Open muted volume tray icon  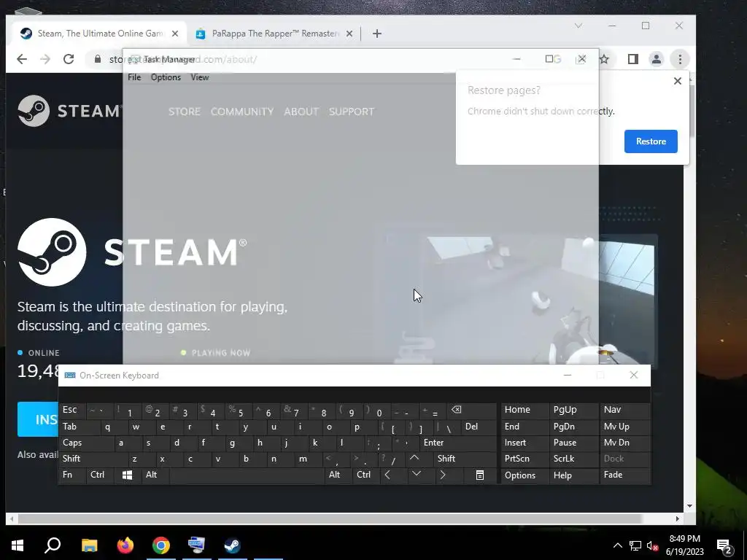[x=652, y=545]
